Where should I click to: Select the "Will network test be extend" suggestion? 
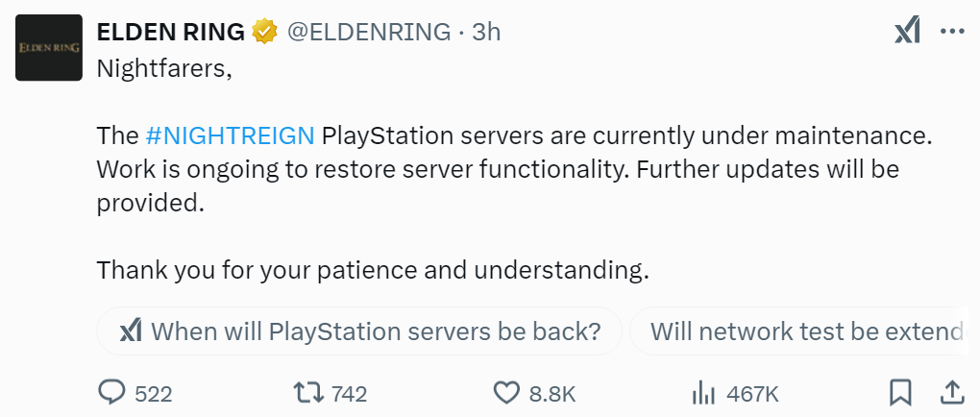[805, 332]
